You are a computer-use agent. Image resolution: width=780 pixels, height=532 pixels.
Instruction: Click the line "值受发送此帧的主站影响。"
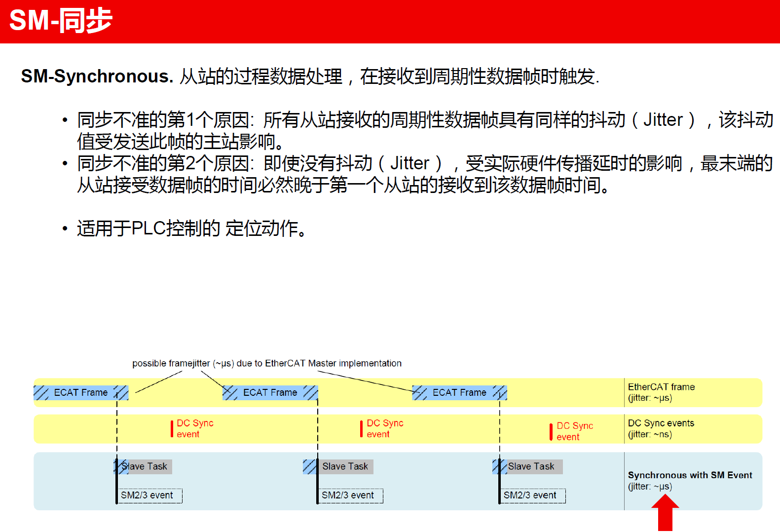[x=181, y=142]
